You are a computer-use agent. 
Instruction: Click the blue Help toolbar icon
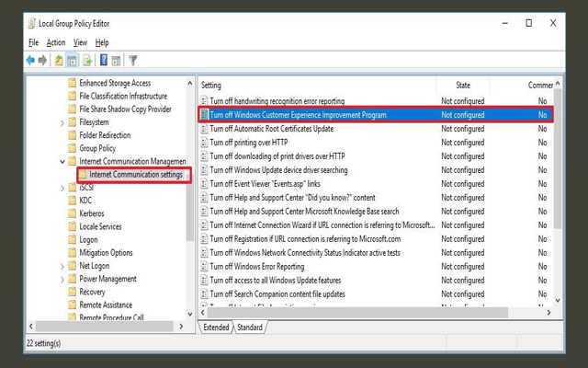tap(104, 61)
